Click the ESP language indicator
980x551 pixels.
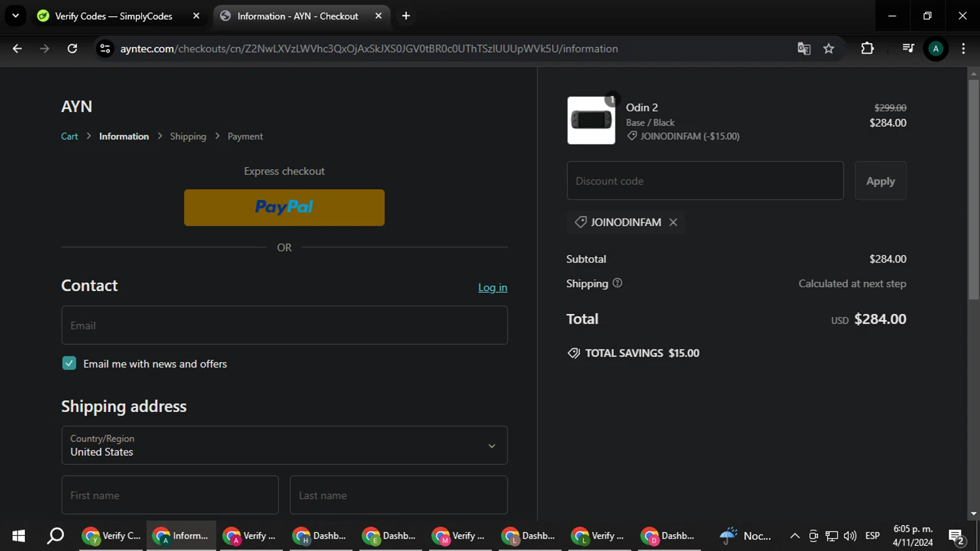click(872, 536)
